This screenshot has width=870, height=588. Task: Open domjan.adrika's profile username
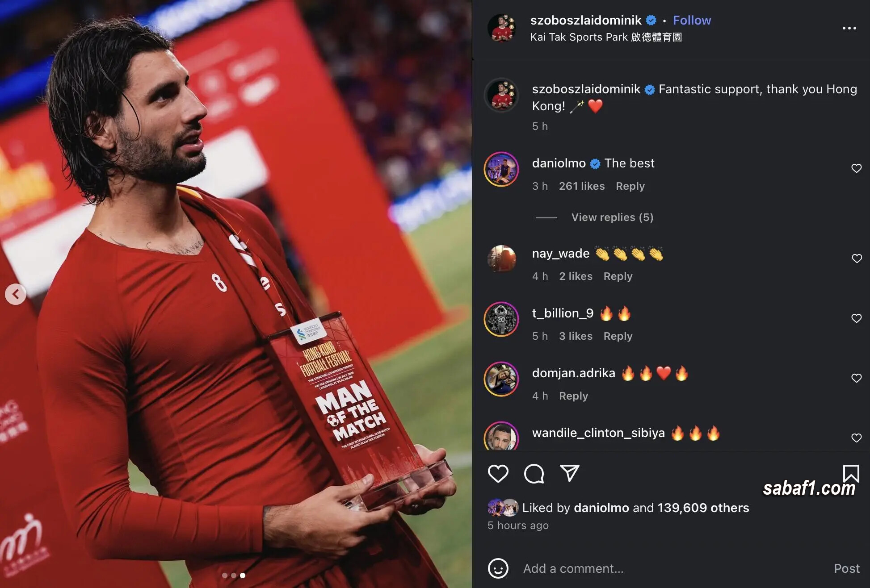(573, 373)
